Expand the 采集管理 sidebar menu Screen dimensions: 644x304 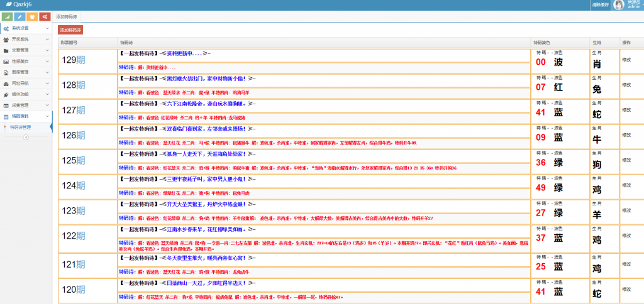point(25,105)
